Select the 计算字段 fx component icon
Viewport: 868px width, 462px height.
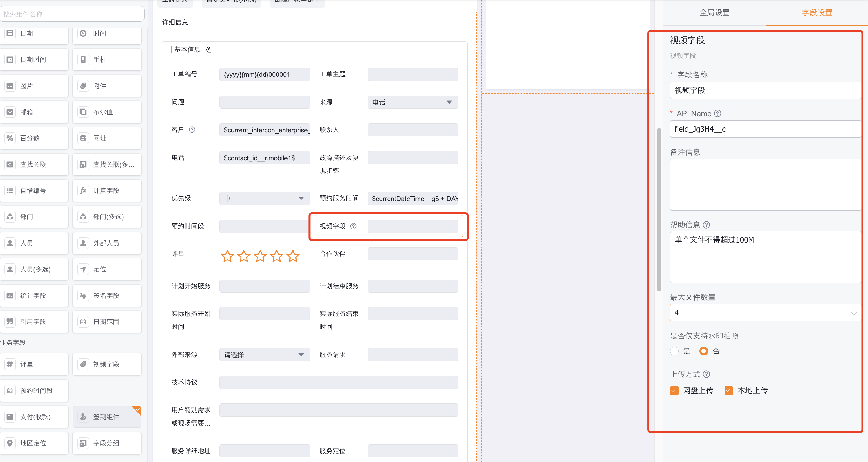click(x=83, y=191)
